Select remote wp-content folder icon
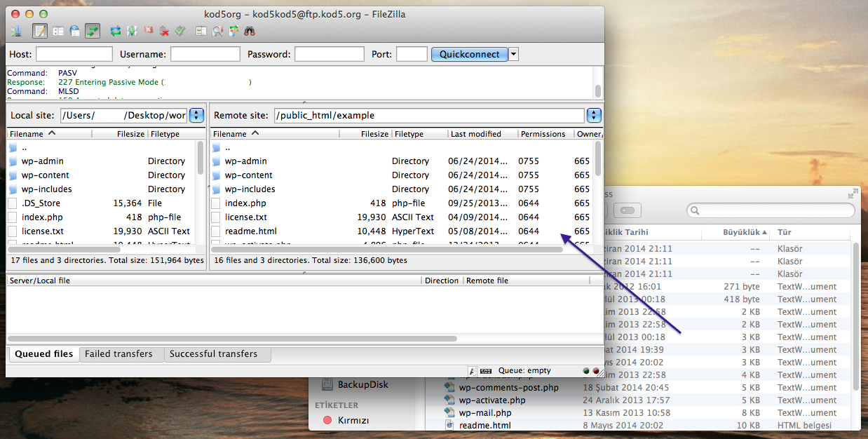868x439 pixels. click(216, 175)
